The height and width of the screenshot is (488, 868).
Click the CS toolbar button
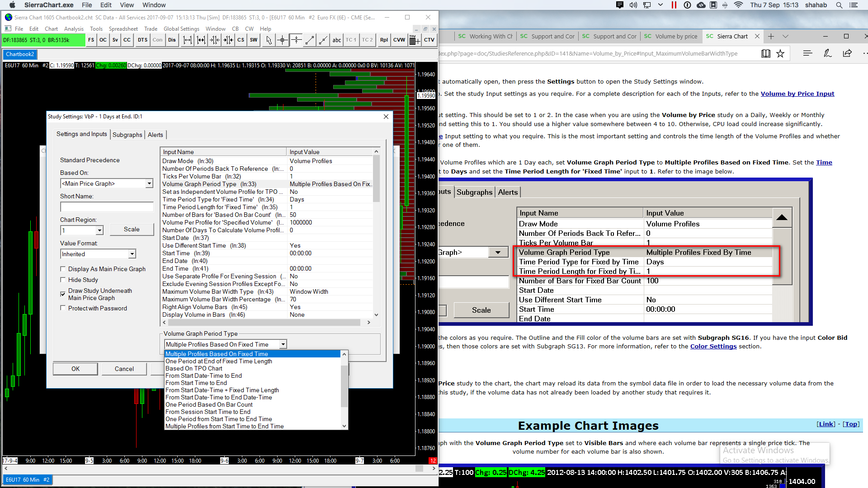(x=241, y=40)
